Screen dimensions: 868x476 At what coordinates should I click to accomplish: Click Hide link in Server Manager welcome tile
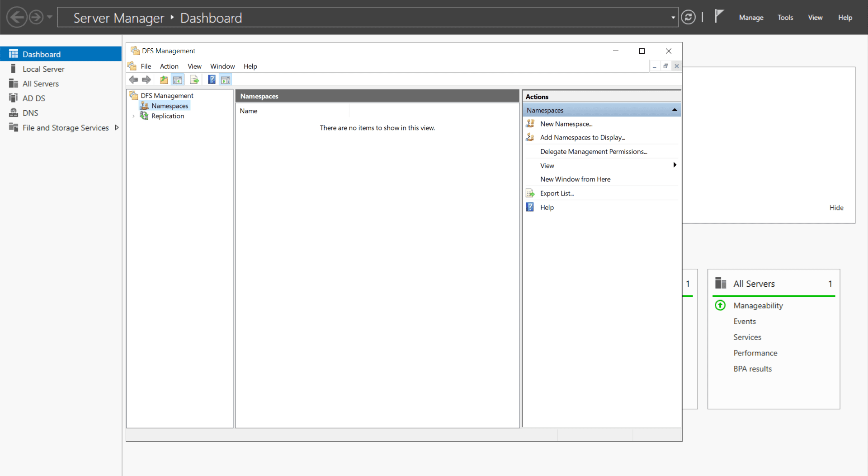pos(836,208)
